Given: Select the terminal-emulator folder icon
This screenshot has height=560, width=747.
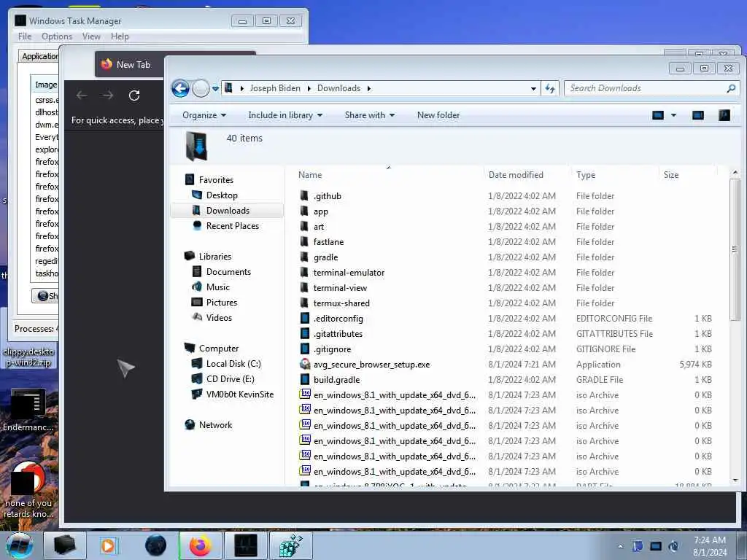Looking at the screenshot, I should tap(304, 273).
